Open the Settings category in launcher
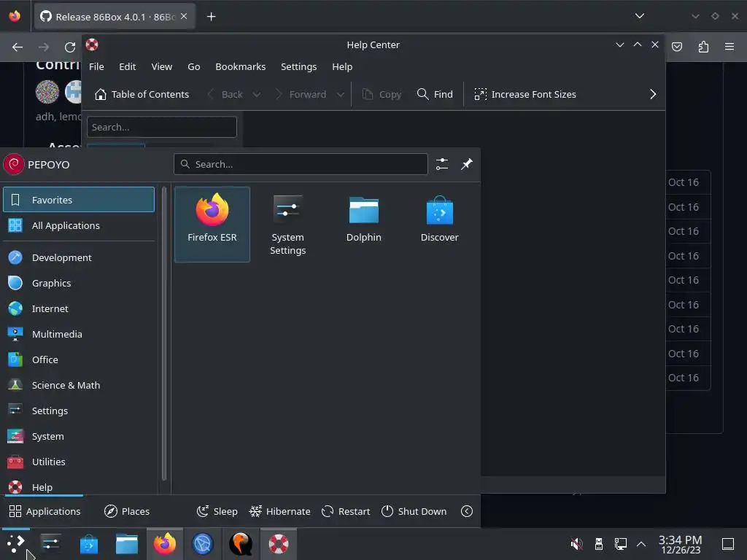The width and height of the screenshot is (747, 560). [79, 411]
